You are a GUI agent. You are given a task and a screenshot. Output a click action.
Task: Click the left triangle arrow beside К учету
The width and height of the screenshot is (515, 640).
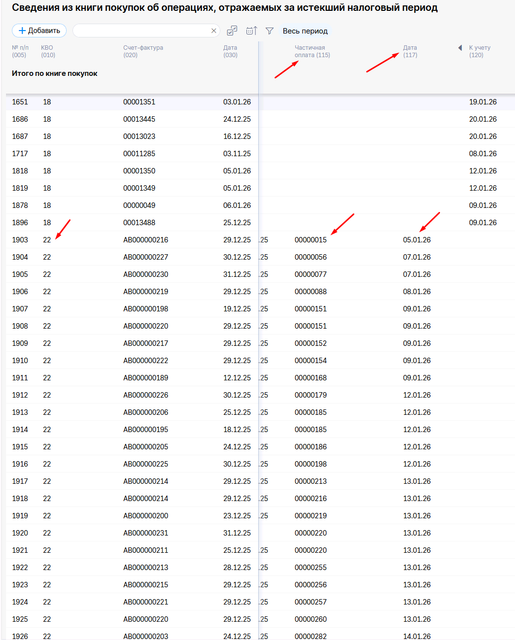460,48
